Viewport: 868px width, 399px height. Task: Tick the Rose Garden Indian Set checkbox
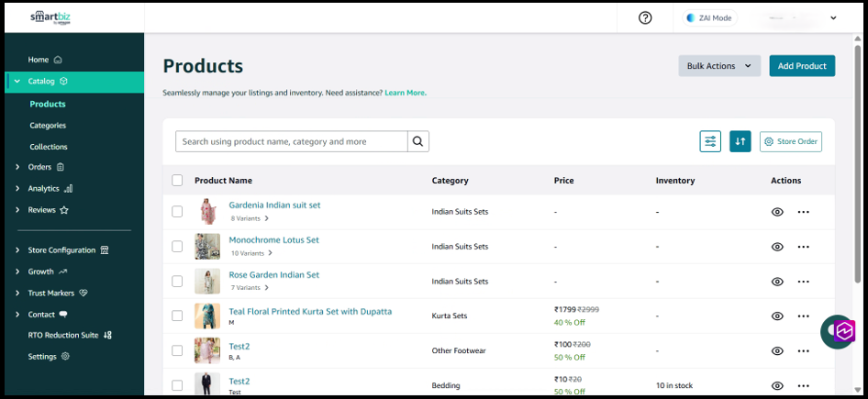point(177,282)
